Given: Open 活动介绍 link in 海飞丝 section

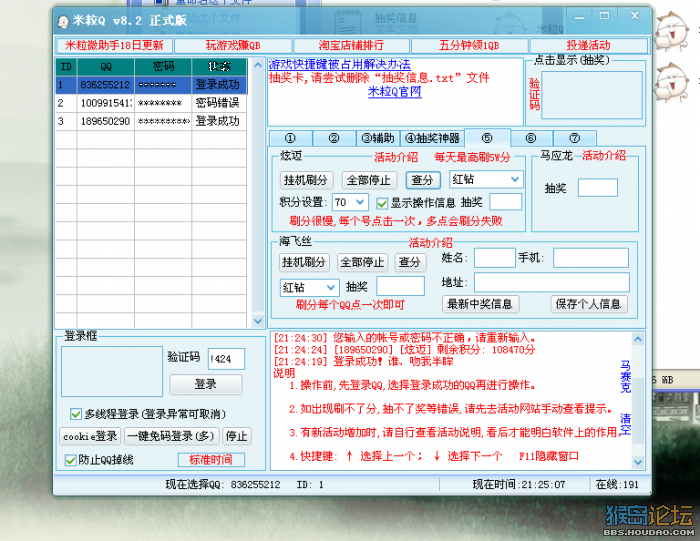Looking at the screenshot, I should [430, 243].
